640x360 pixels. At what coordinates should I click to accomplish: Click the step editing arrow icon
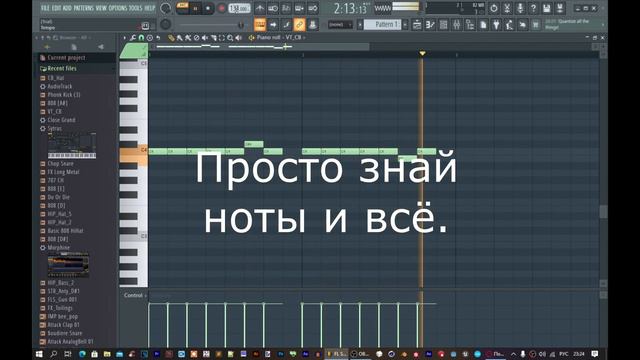(273, 25)
